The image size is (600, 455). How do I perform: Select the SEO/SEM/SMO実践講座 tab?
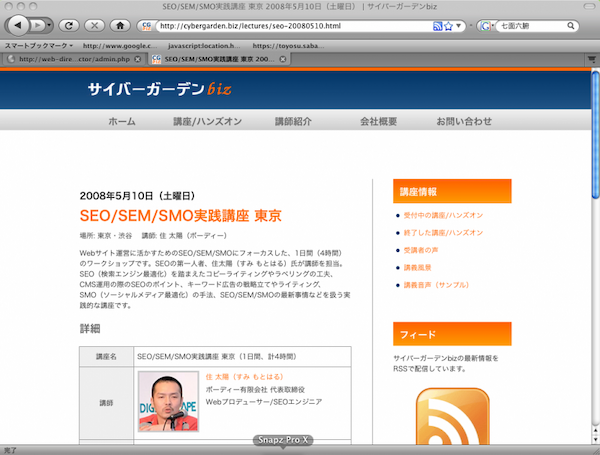click(x=220, y=59)
